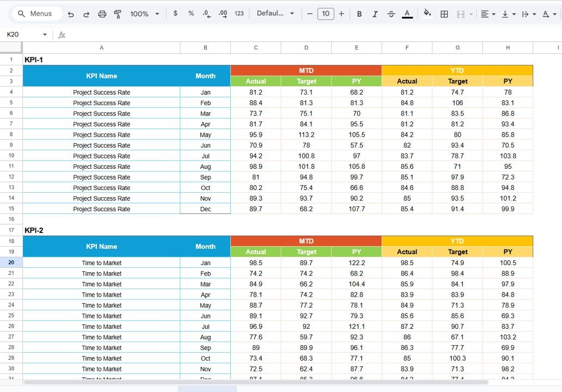Viewport: 562px width, 392px height.
Task: Toggle strikethrough formatting
Action: 391,14
